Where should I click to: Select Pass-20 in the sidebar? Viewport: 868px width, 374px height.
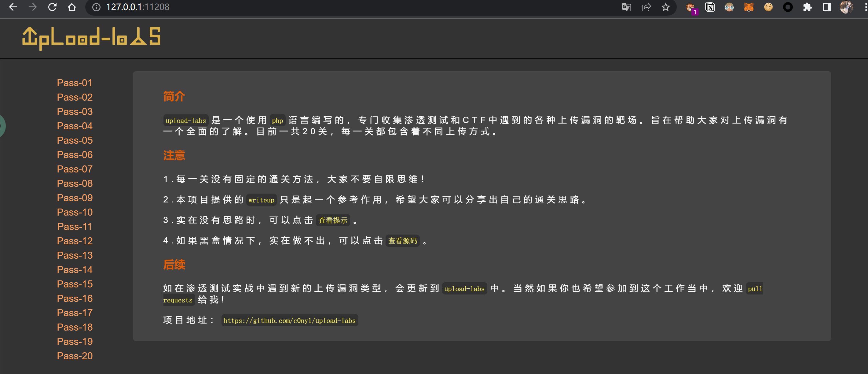(x=75, y=356)
